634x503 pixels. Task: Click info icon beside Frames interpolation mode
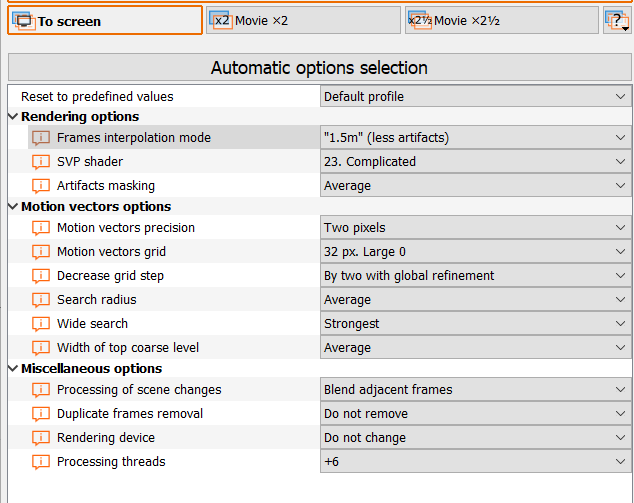coord(41,138)
